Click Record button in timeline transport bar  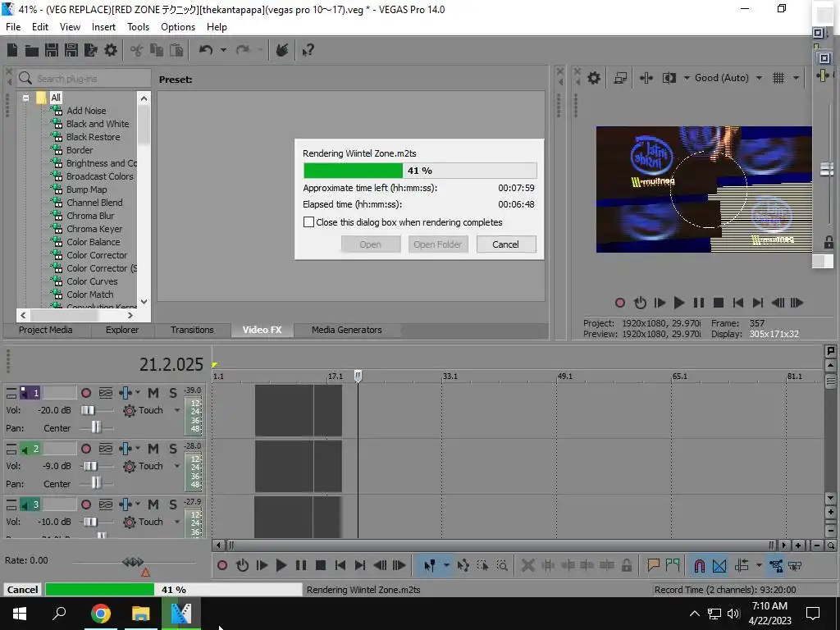[x=222, y=565]
